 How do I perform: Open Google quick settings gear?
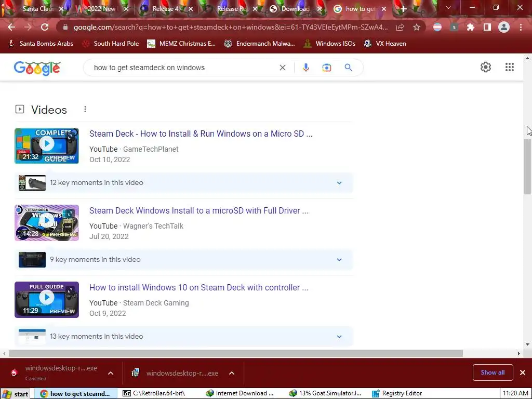486,67
